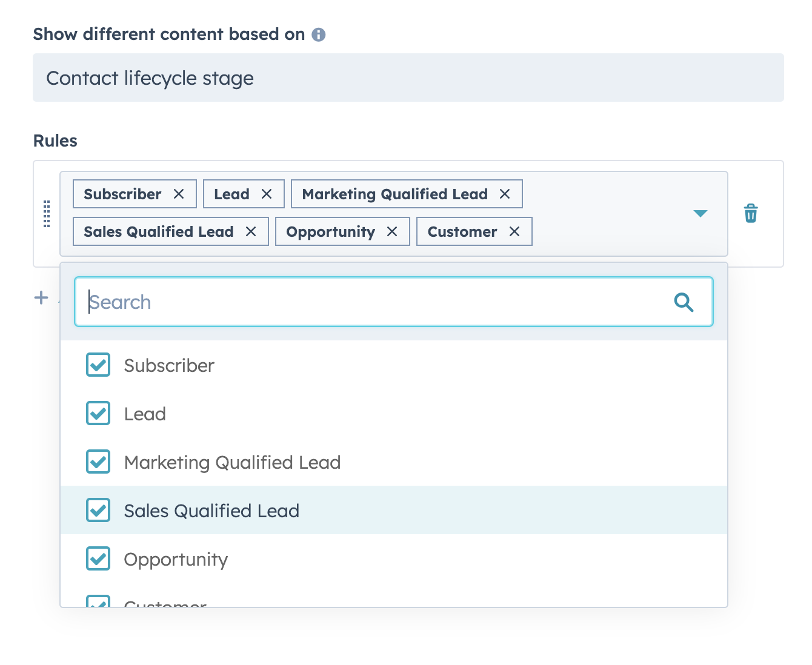Remove the "Customer" tag with its X

(514, 231)
